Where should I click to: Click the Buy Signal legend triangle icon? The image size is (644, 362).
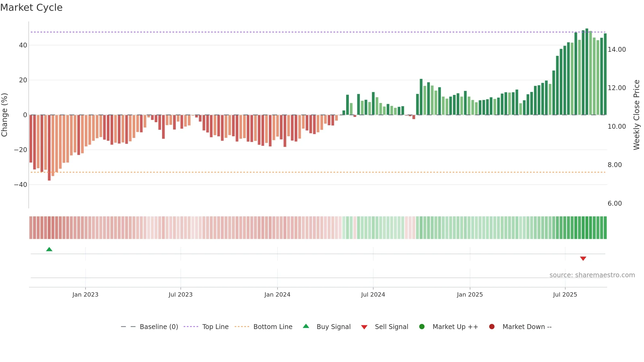(x=306, y=326)
